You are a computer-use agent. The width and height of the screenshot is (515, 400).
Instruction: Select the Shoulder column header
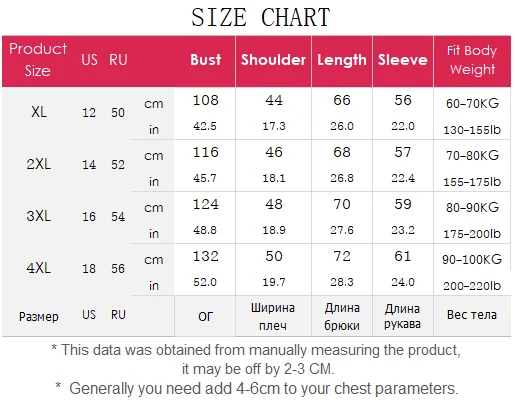273,60
